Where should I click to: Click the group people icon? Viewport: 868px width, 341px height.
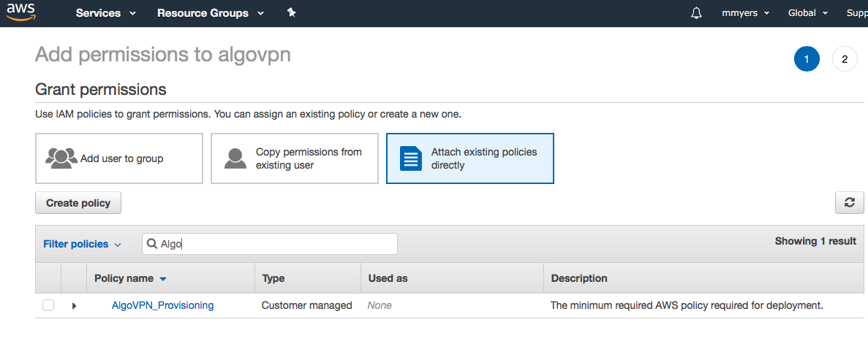pos(61,158)
